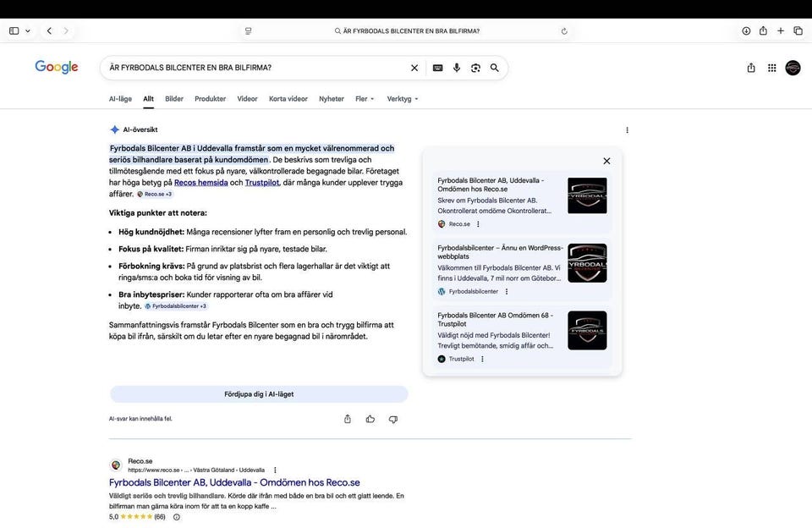Open the sidebar dropdown chevron
Viewport: 812px width, 528px height.
click(x=28, y=31)
